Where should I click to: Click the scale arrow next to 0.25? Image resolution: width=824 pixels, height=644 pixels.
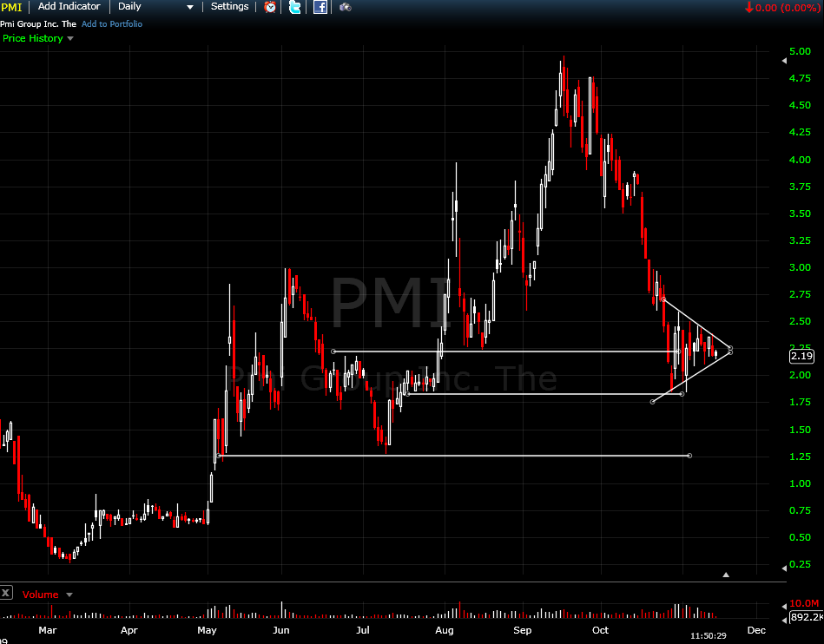pos(784,568)
